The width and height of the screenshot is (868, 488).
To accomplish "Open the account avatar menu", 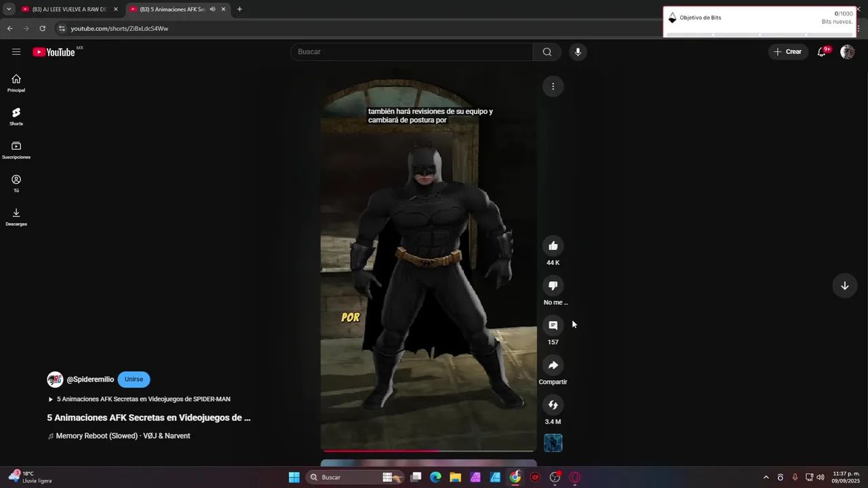I will pos(847,52).
